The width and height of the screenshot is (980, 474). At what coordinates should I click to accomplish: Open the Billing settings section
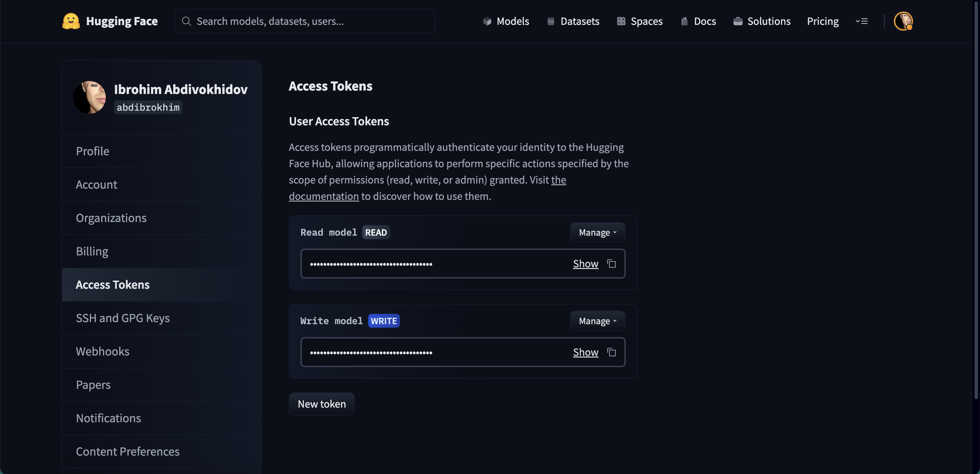(x=92, y=251)
